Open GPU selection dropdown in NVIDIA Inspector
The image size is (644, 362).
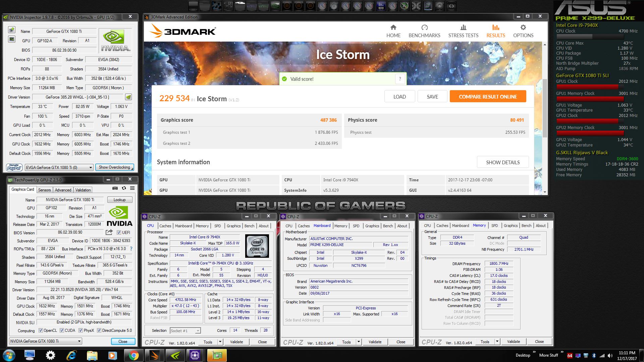pyautogui.click(x=59, y=167)
